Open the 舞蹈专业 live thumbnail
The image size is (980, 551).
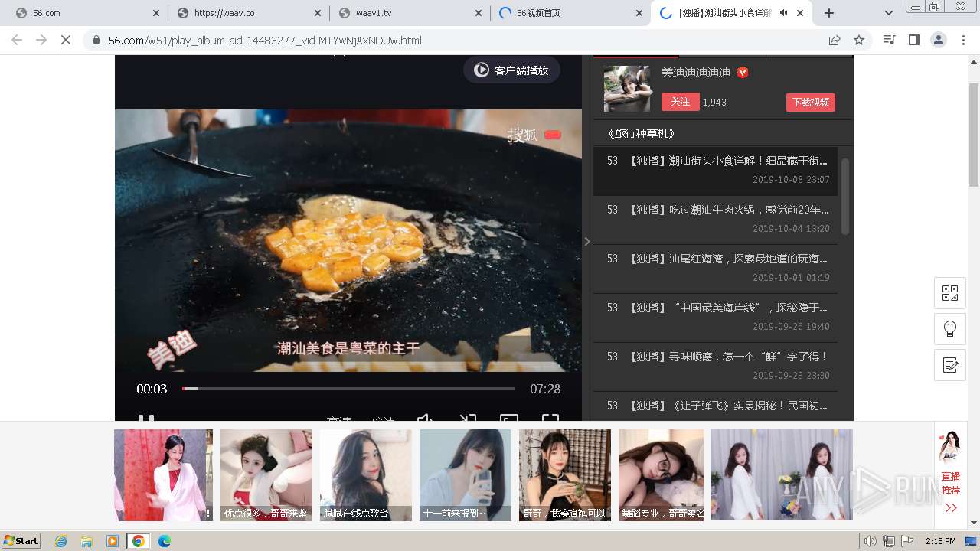tap(661, 475)
